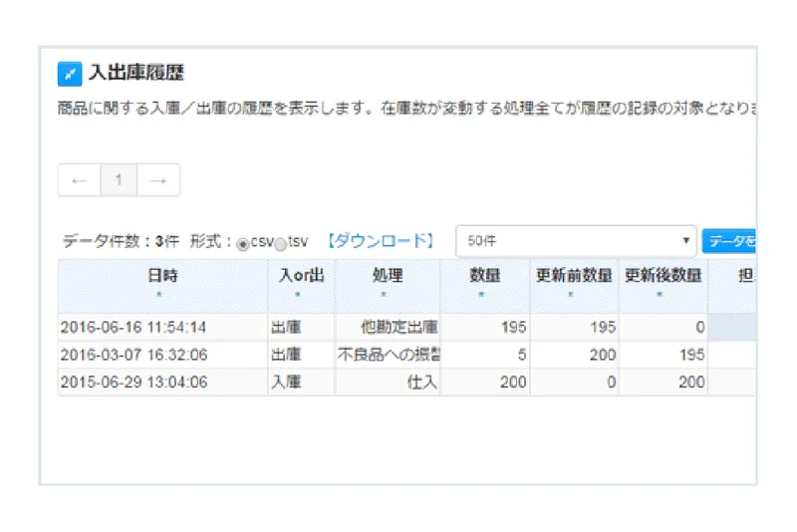Click 入庫 in the 2015-06-29 row

(286, 383)
